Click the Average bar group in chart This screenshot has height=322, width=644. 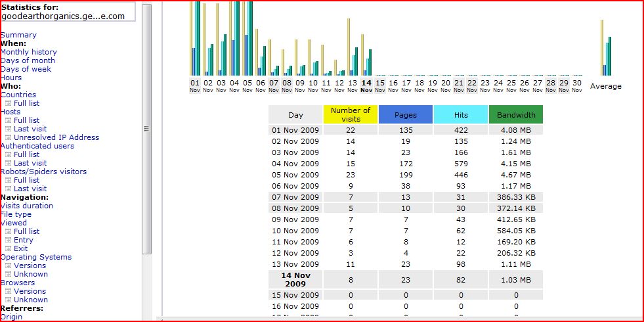(606, 48)
